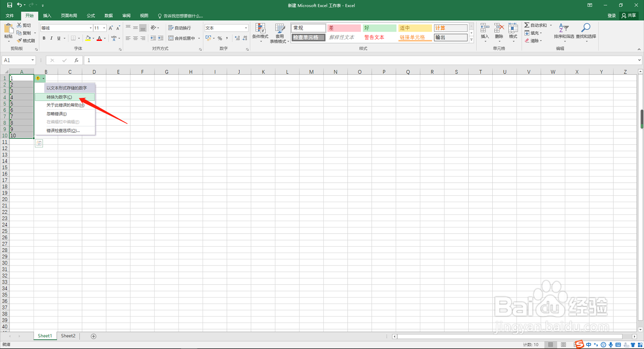
Task: Apply the Neutral (适中) cell style
Action: click(x=414, y=28)
